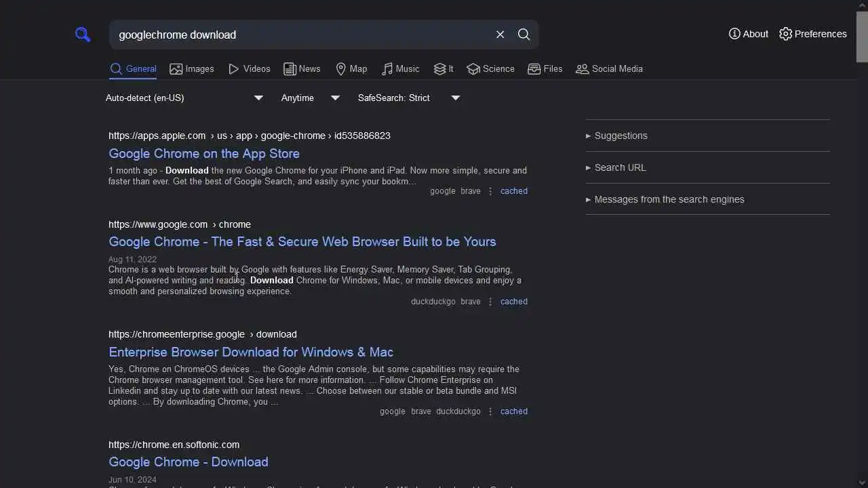Screen dimensions: 868x488
Task: Open Preferences settings
Action: click(x=813, y=34)
